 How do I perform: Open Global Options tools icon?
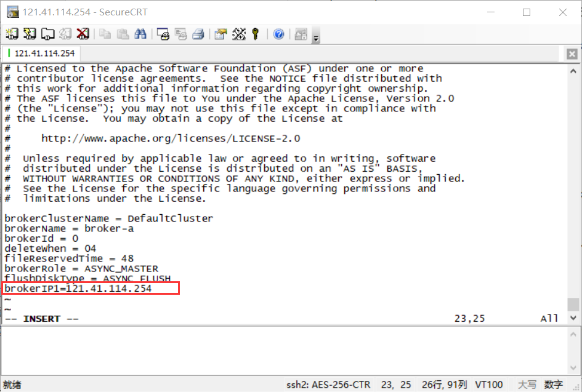[x=239, y=34]
